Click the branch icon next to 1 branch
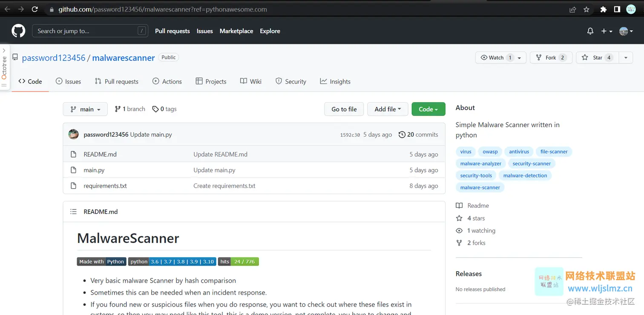The height and width of the screenshot is (315, 644). tap(118, 109)
